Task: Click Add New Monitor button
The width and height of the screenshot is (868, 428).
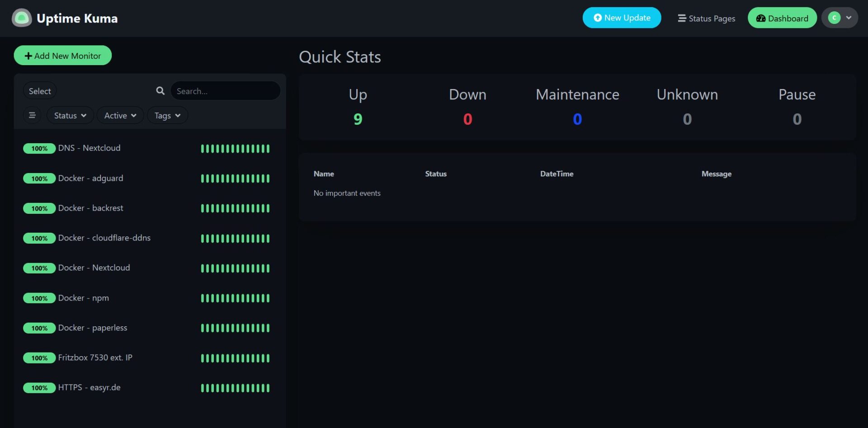Action: coord(63,56)
